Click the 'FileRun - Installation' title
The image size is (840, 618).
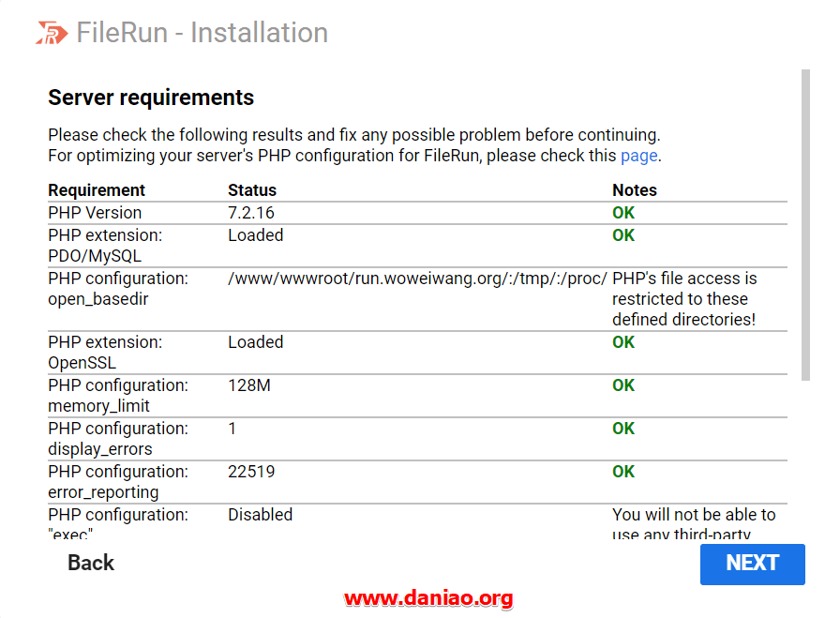(x=202, y=33)
